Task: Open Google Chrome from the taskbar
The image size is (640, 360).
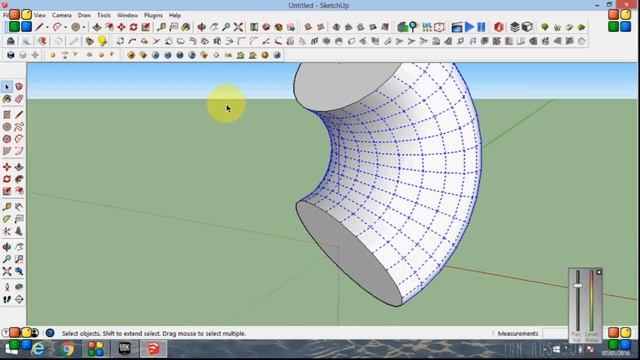Action: click(x=67, y=349)
